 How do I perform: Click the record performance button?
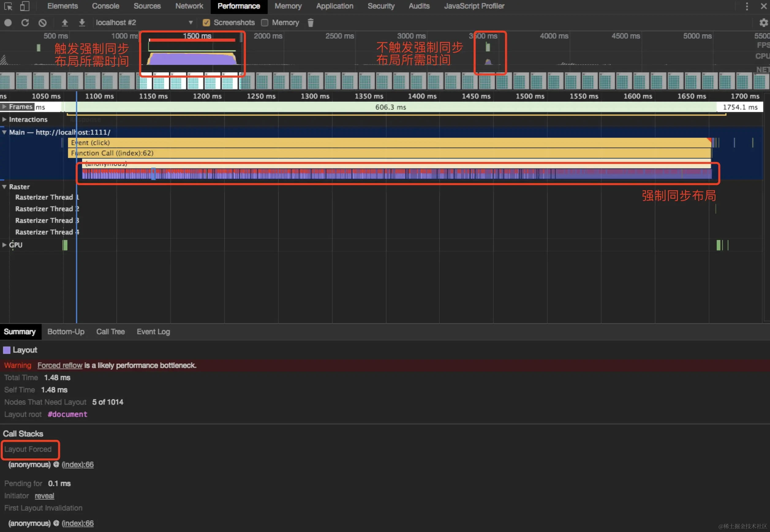coord(8,23)
